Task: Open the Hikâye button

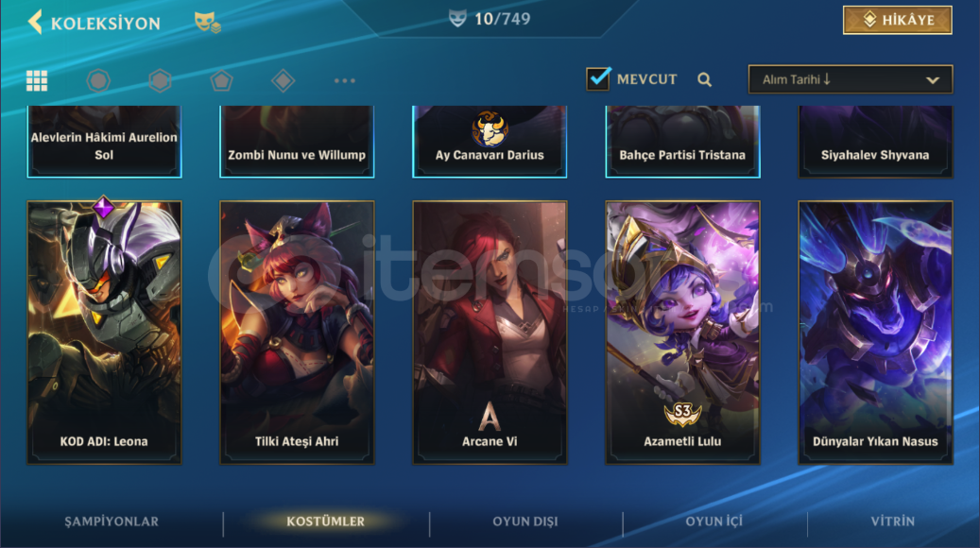Action: tap(898, 20)
